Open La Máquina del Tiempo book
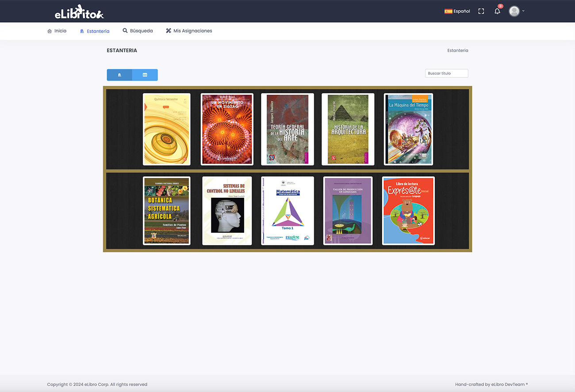The width and height of the screenshot is (575, 392). 408,129
